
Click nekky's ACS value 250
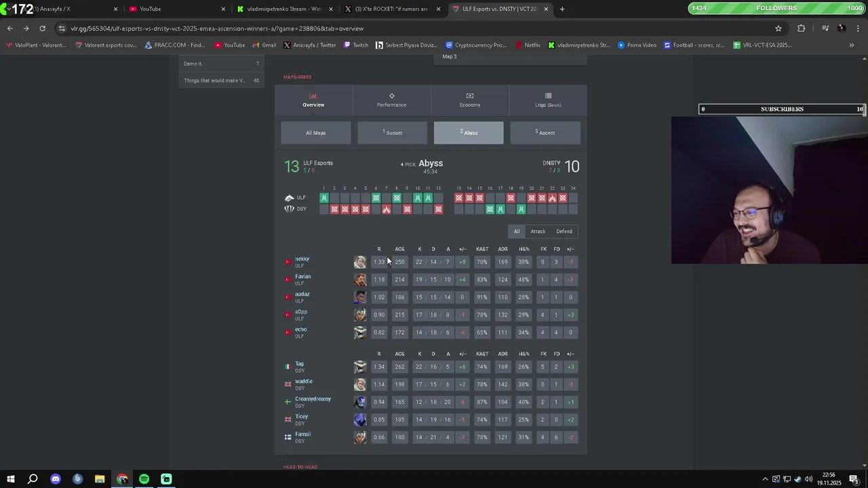click(x=399, y=262)
